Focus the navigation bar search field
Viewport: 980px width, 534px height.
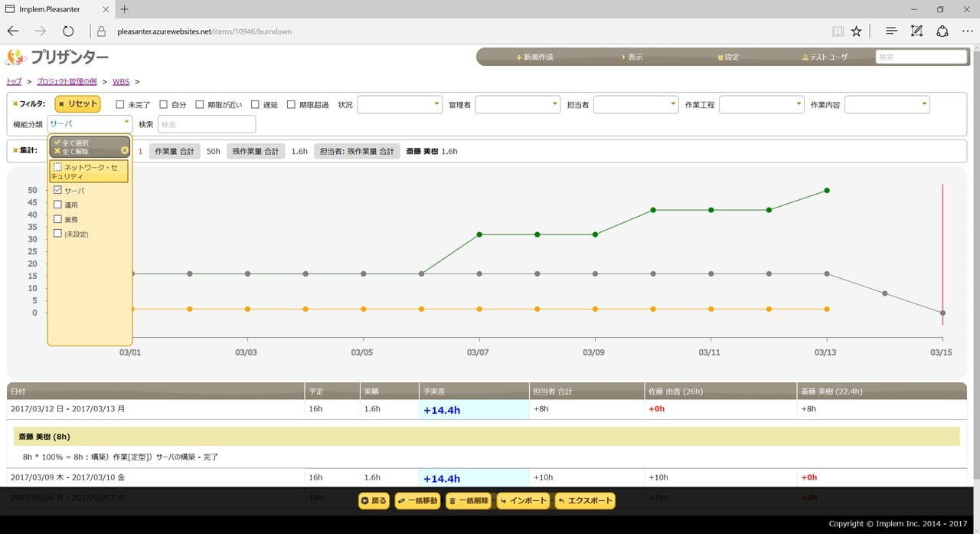pos(922,57)
